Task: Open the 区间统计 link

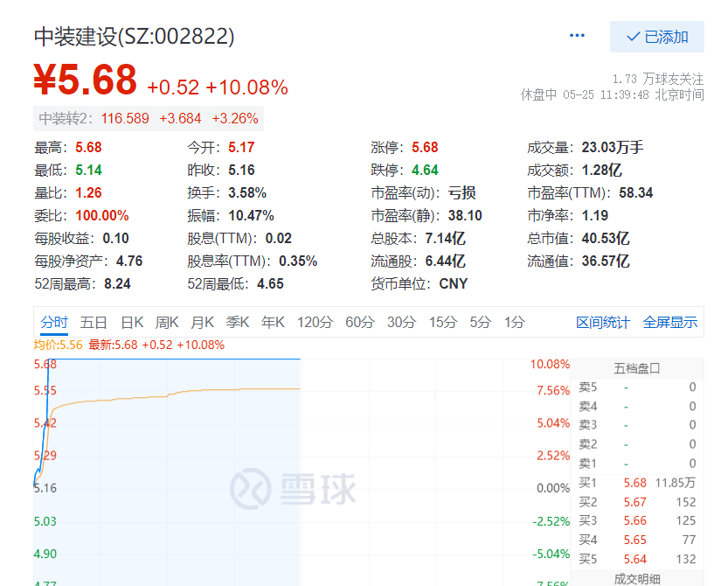Action: point(603,322)
